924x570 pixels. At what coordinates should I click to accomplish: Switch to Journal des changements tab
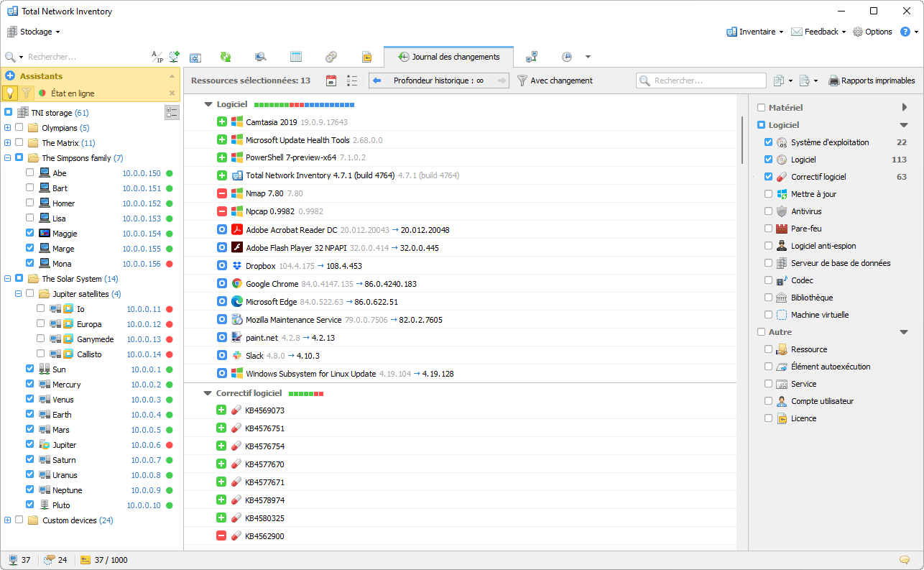point(449,57)
